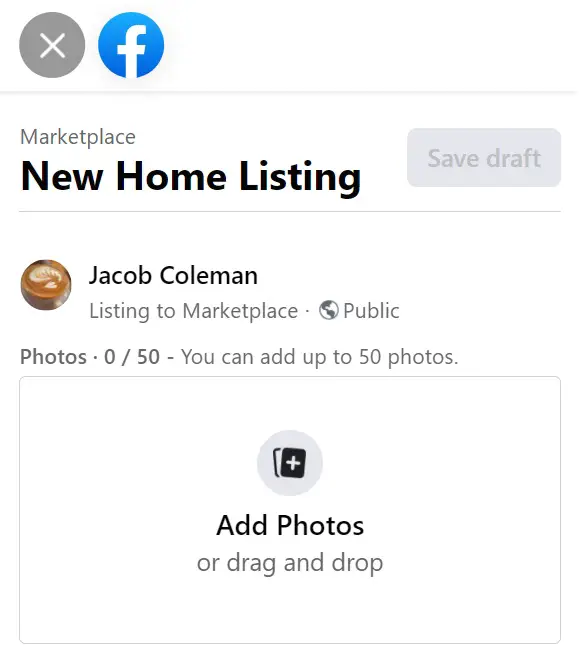Click the New Home Listing heading
Viewport: 581px width, 656px height.
click(x=191, y=176)
